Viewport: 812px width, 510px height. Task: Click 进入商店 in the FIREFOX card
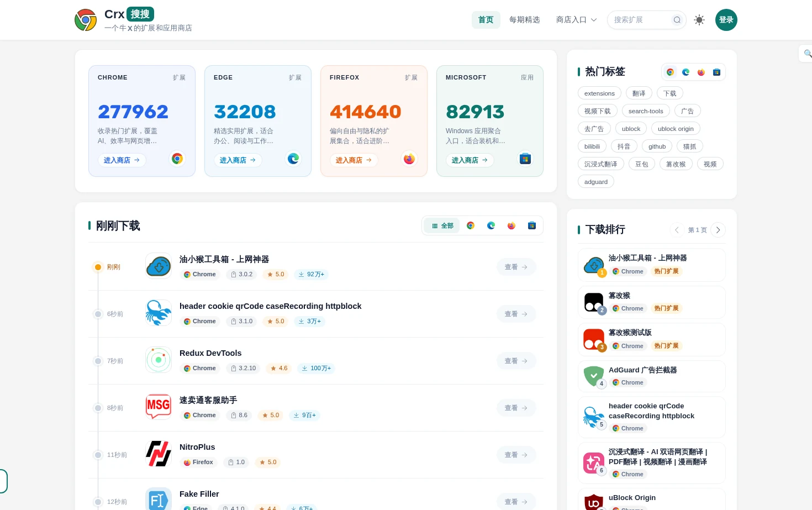[x=354, y=160]
